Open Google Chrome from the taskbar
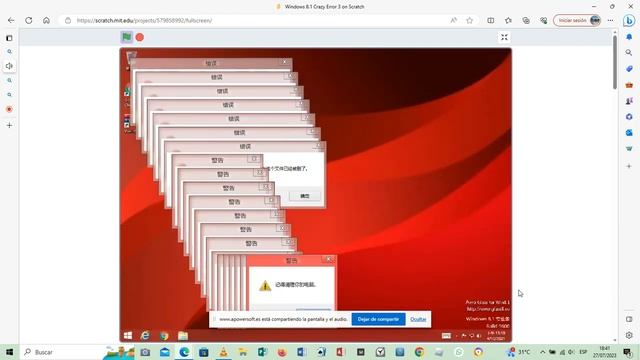Viewport: 640px width, 360px height. tap(419, 352)
